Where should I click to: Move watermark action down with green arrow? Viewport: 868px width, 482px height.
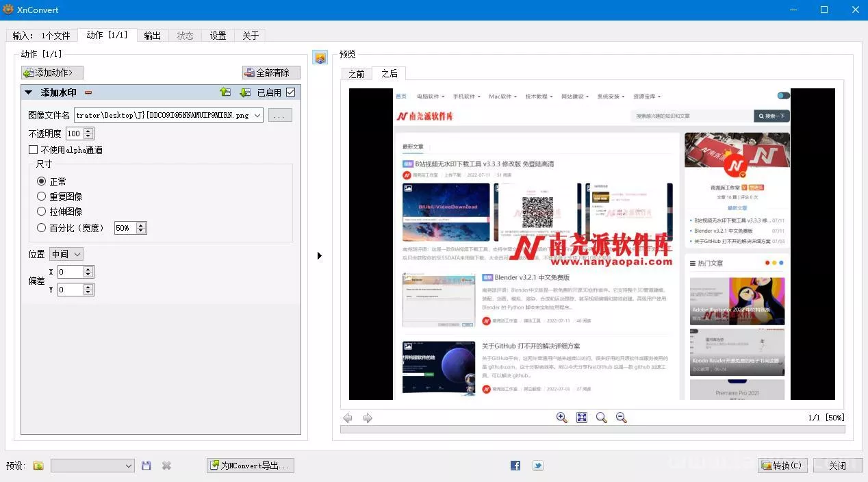point(245,92)
